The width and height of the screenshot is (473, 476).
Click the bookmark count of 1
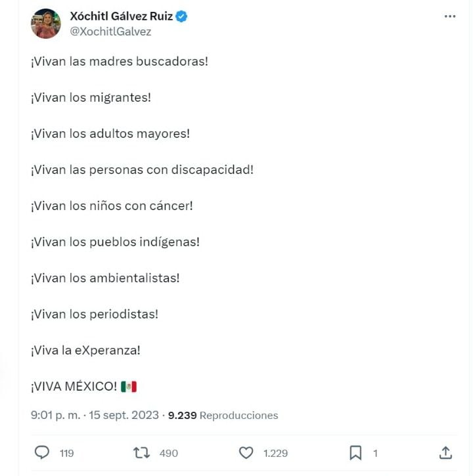375,453
